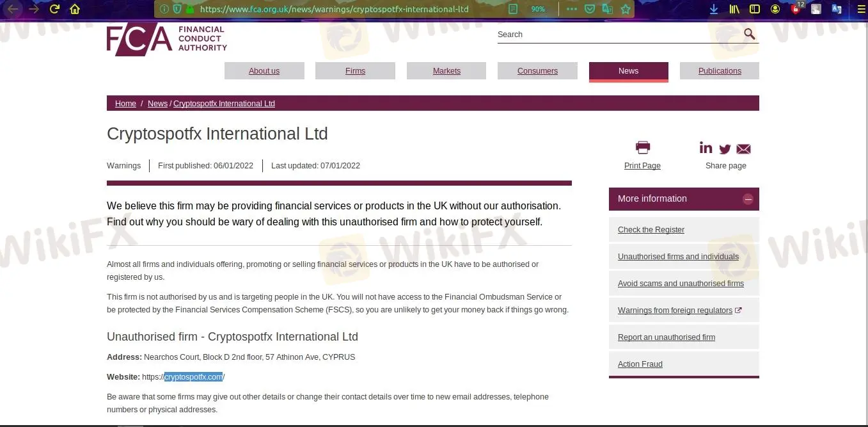Toggle the browser sidebar
This screenshot has height=427, width=868.
755,9
